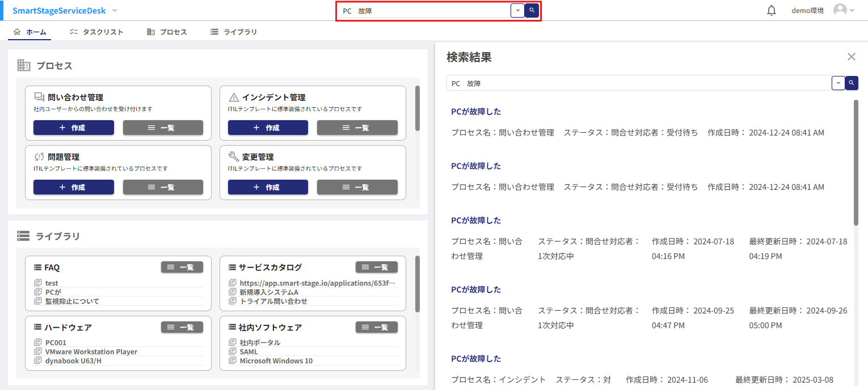
Task: Open the SmartStageServiceDesk app switcher chevron
Action: coord(115,10)
